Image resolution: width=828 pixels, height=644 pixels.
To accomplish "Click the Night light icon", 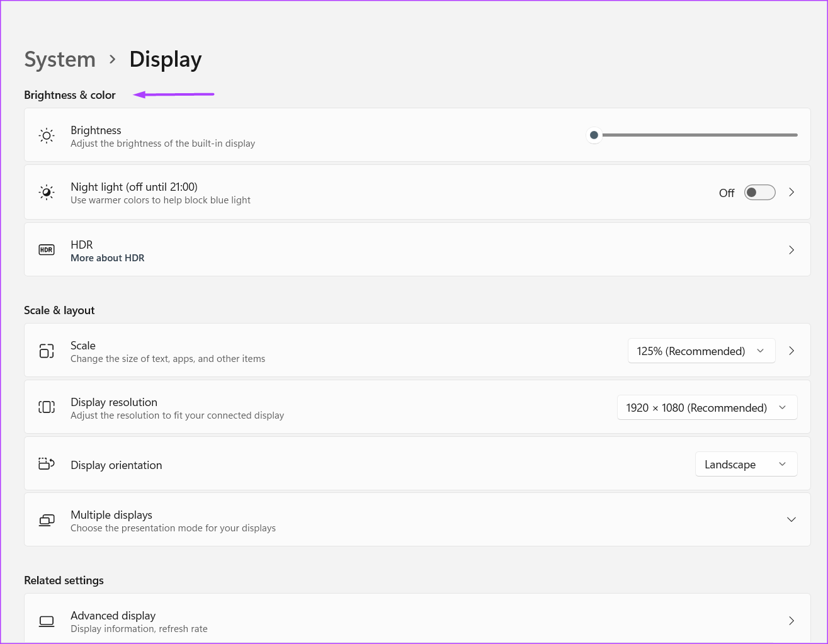I will (x=47, y=192).
